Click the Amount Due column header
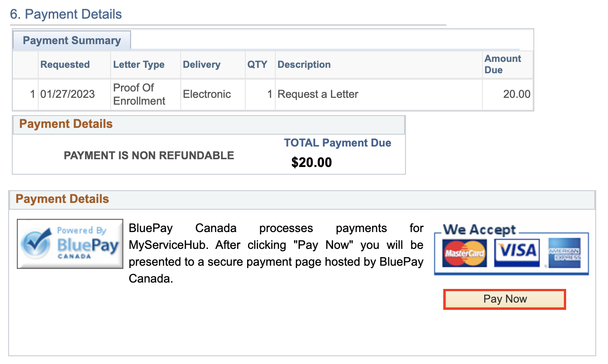Viewport: 608px width, 364px height. (502, 64)
